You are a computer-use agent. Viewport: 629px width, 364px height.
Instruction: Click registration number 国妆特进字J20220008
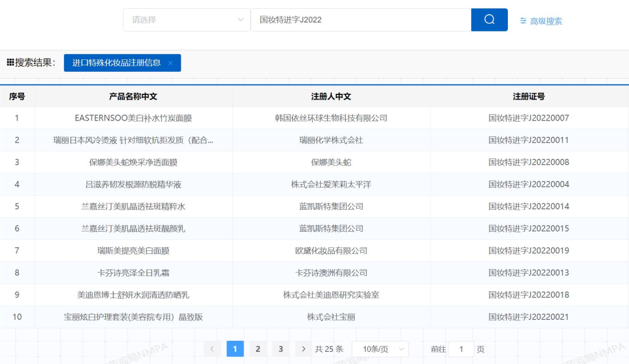click(x=529, y=162)
